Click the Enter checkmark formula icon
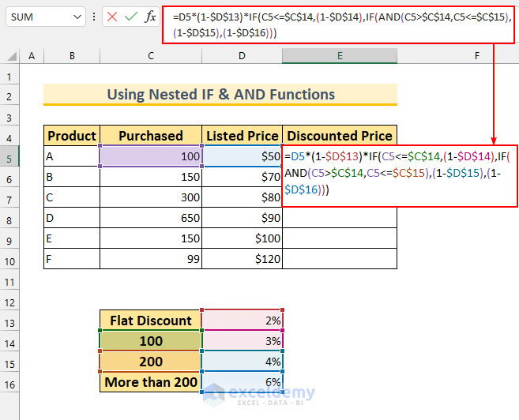The width and height of the screenshot is (519, 420). coord(131,17)
